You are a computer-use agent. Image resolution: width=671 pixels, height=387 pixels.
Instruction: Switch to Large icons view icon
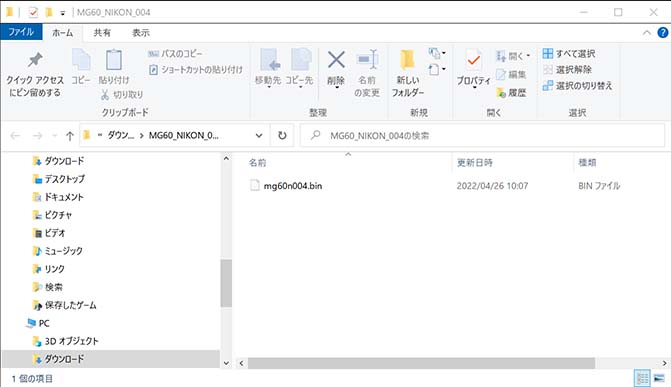pos(659,378)
